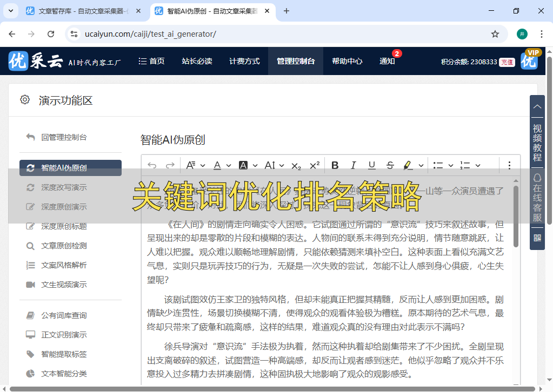Toggle underline formatting
Viewport: 553px width, 392px height.
tap(372, 165)
